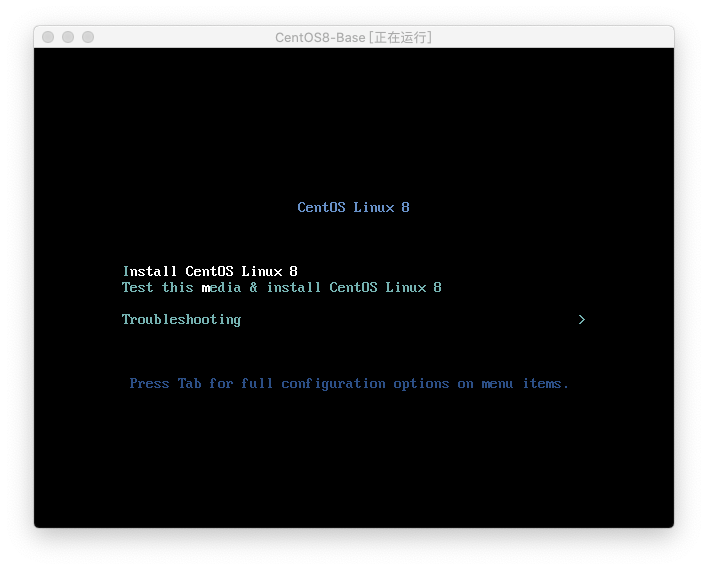Open the Troubleshooting boot menu entry
Viewport: 708px width, 570px height.
pos(181,319)
